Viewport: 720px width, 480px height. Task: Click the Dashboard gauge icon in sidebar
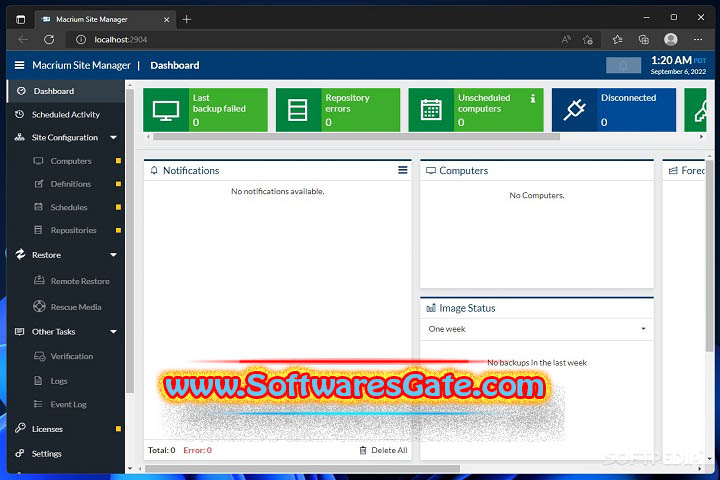[x=21, y=91]
